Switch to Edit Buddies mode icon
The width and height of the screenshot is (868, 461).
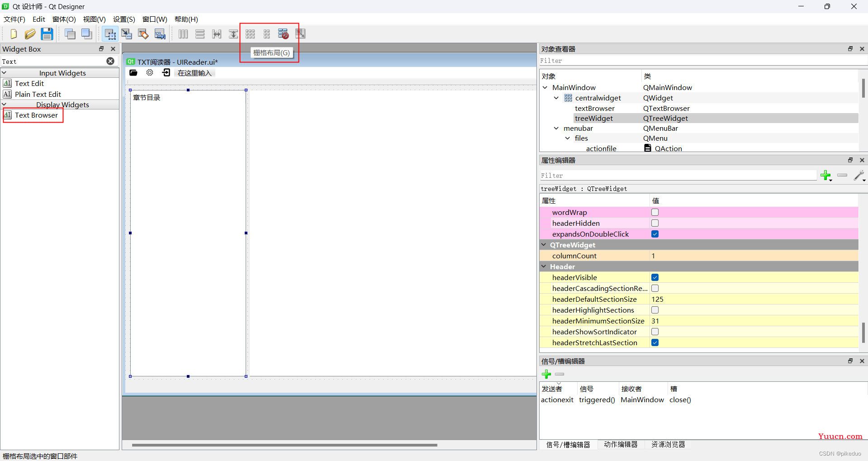pos(143,34)
